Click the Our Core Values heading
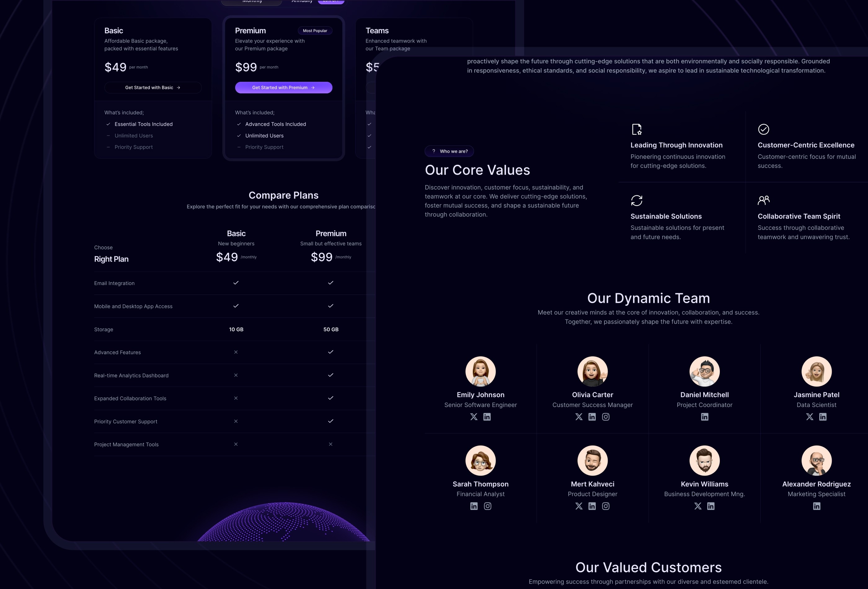Image resolution: width=868 pixels, height=589 pixels. pyautogui.click(x=477, y=170)
